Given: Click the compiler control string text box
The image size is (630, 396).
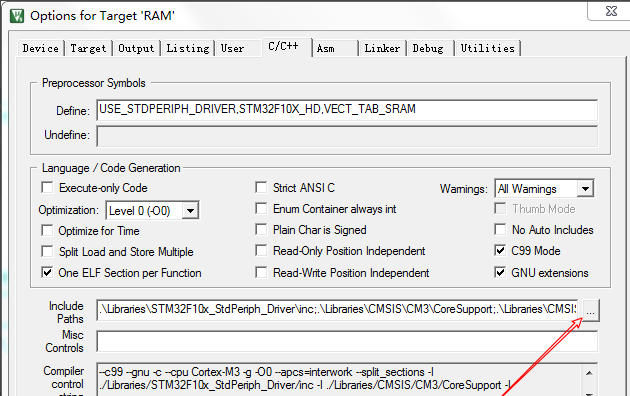Looking at the screenshot, I should [347, 379].
